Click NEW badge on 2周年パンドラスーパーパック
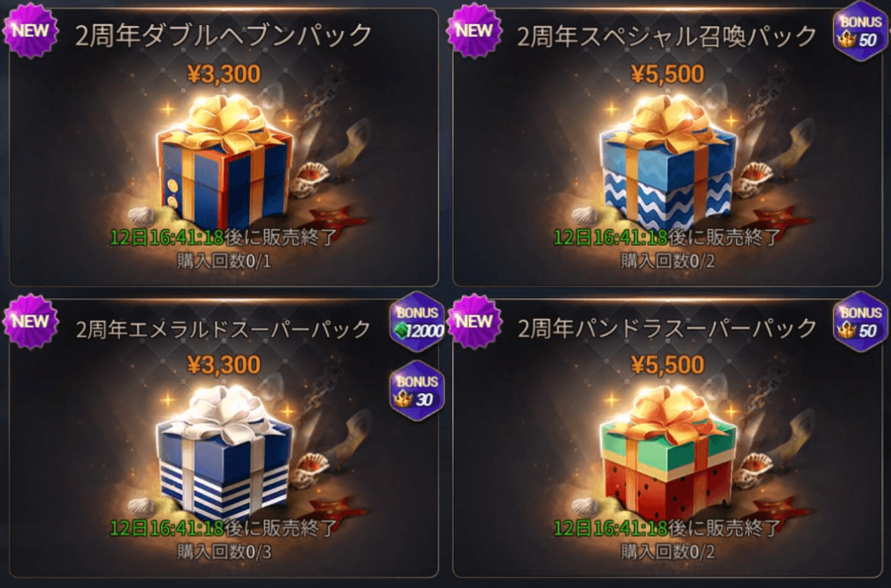Image resolution: width=891 pixels, height=588 pixels. [475, 322]
